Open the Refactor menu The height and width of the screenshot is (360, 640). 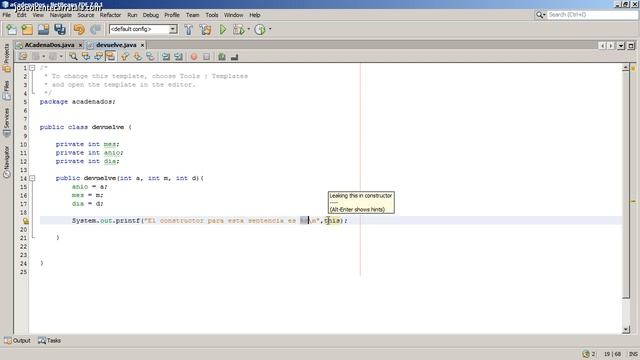click(110, 15)
